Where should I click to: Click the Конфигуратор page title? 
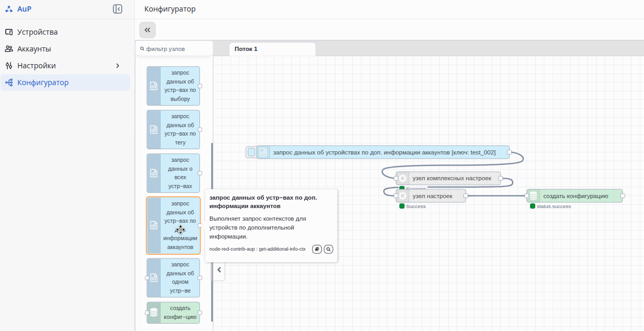click(x=170, y=9)
